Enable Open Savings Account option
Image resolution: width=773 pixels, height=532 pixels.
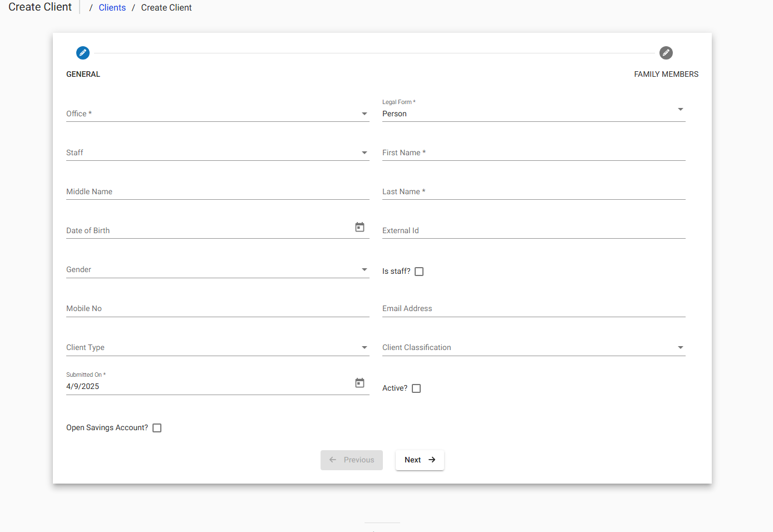click(x=156, y=427)
